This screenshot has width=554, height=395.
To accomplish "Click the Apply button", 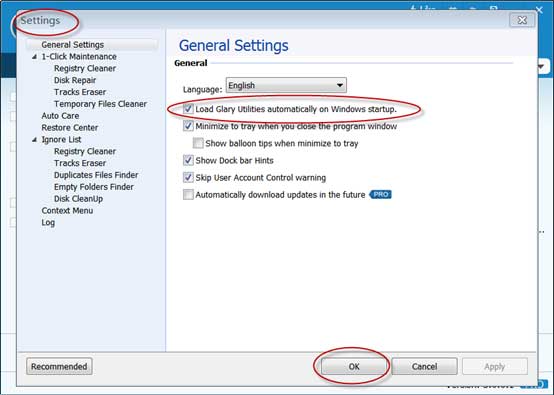I will [x=495, y=366].
